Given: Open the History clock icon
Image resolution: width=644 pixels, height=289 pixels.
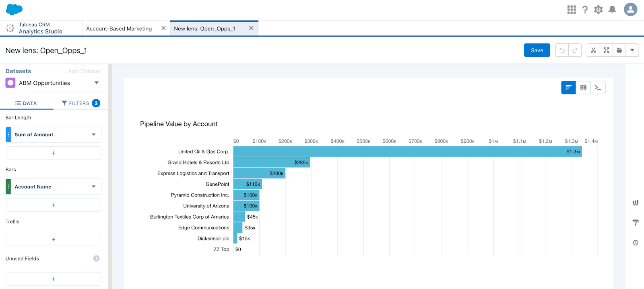Looking at the screenshot, I should point(636,243).
